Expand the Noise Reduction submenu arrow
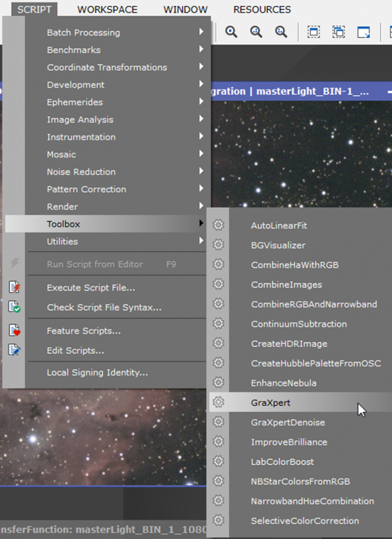This screenshot has width=392, height=539. point(201,172)
